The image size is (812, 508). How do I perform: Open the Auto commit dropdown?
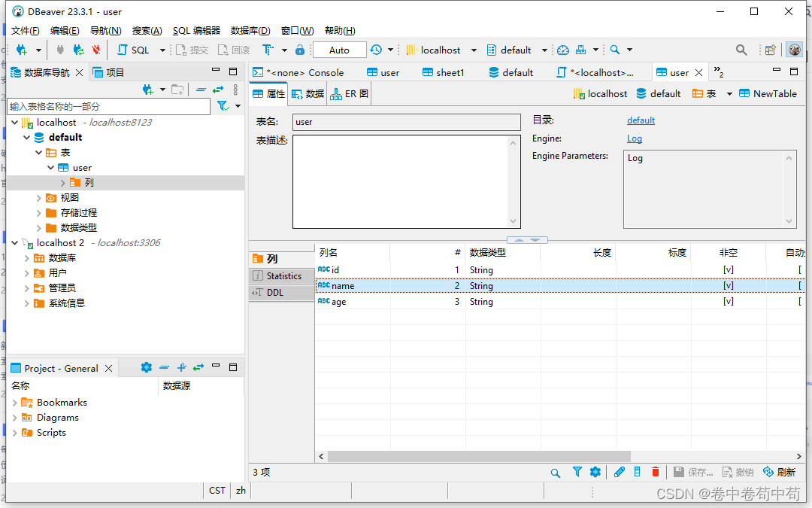point(339,50)
